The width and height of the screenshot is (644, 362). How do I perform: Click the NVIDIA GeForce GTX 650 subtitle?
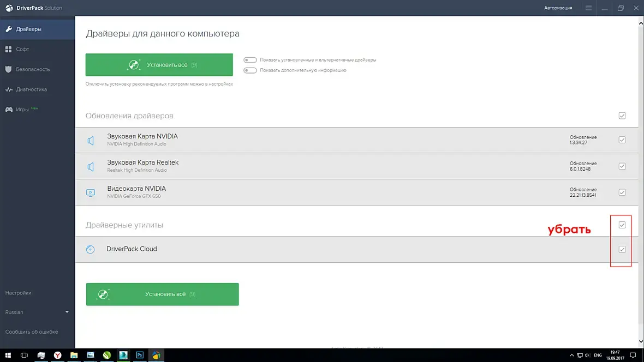[x=134, y=197]
